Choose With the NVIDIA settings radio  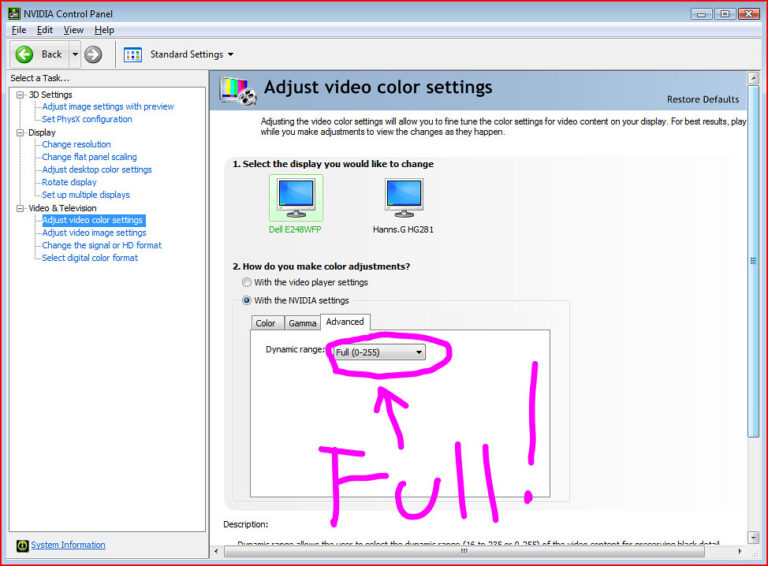point(247,301)
